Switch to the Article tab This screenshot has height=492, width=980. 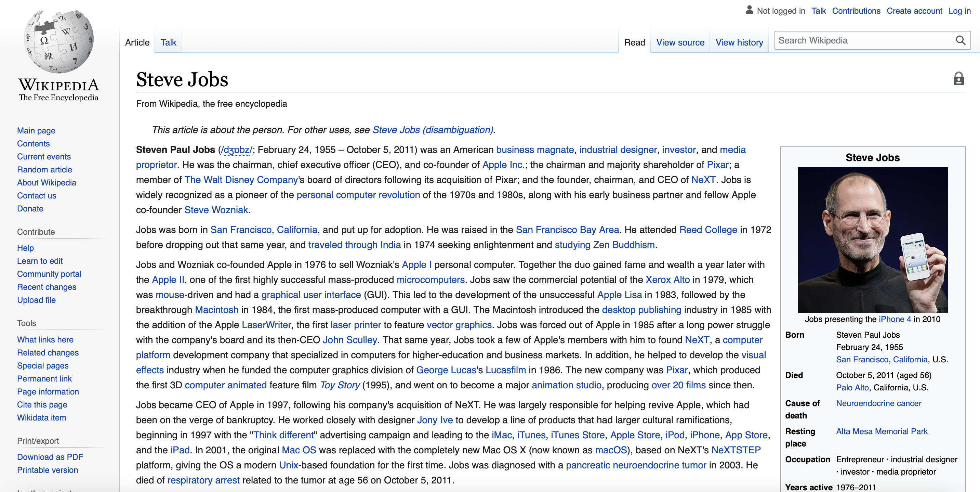[x=137, y=42]
